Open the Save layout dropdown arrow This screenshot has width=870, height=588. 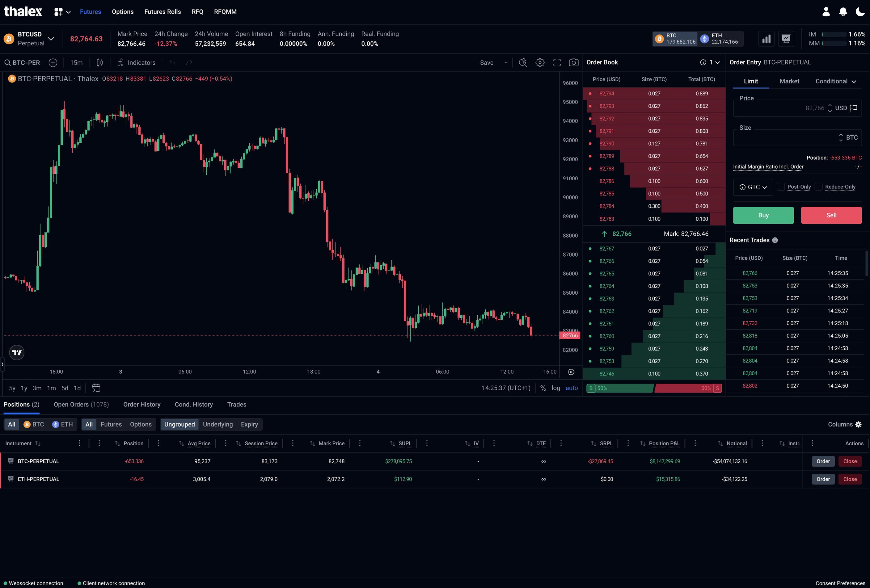506,62
